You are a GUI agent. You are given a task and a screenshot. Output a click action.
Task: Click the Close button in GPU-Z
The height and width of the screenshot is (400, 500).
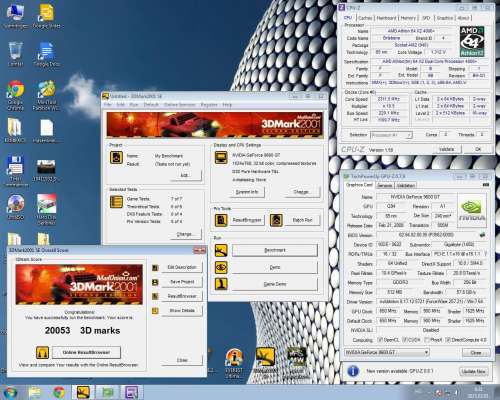(x=476, y=353)
